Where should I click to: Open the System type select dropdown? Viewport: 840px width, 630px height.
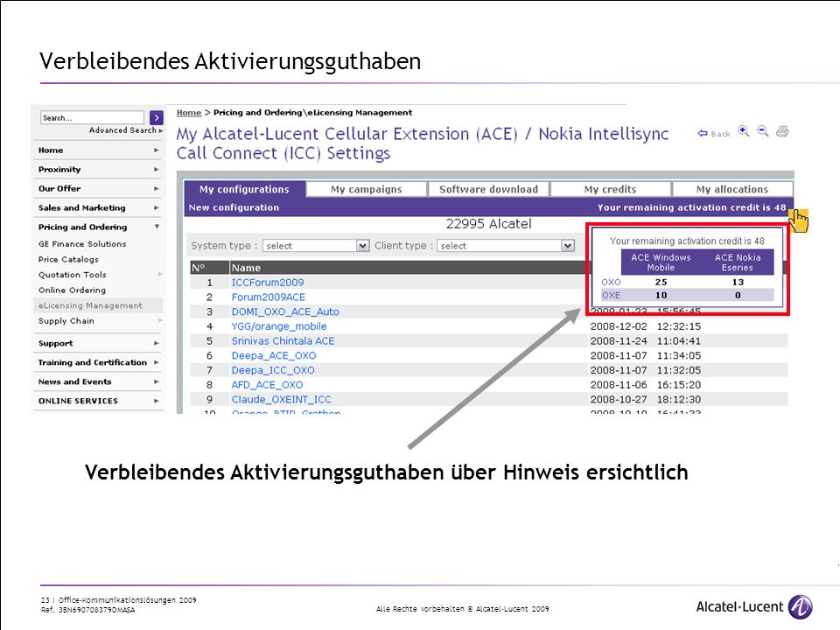316,246
